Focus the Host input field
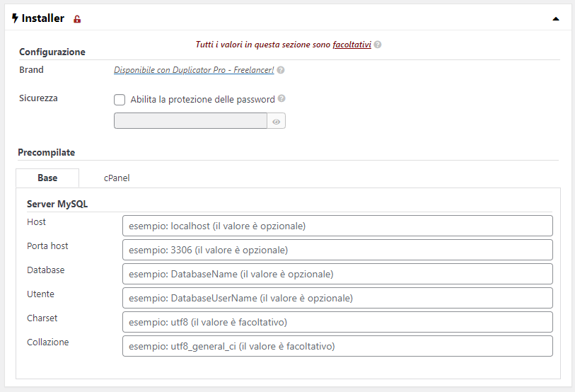The width and height of the screenshot is (575, 392). point(337,226)
